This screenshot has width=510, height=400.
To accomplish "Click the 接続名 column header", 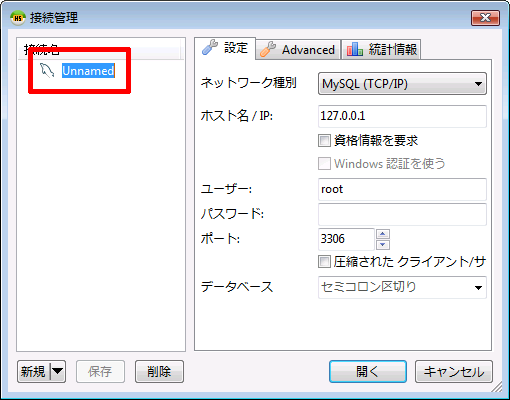I will (x=99, y=49).
